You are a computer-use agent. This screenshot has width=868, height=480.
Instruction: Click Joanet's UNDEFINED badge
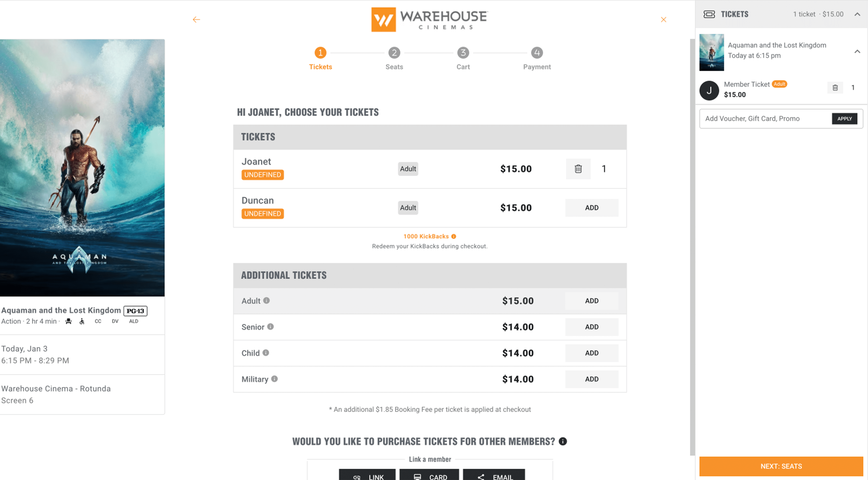point(262,175)
